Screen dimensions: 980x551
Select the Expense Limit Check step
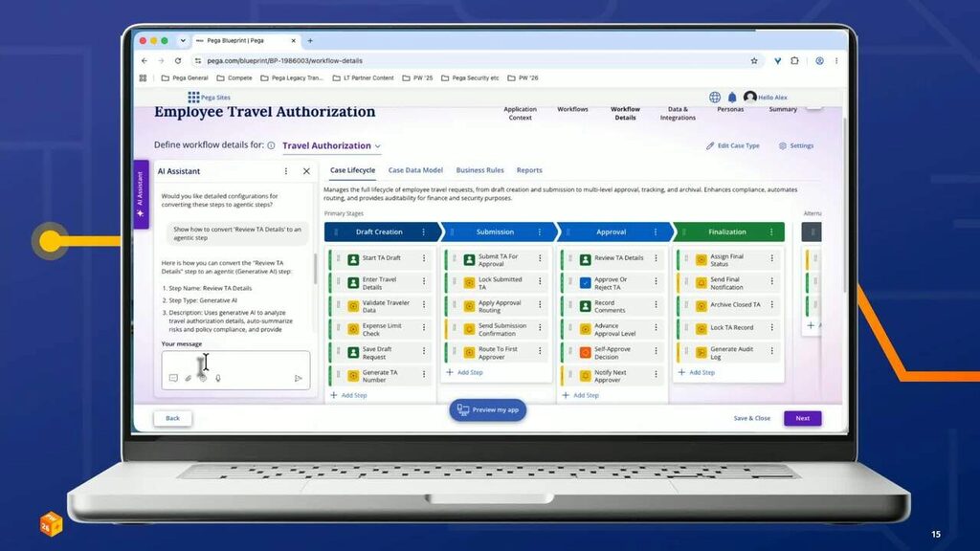(x=381, y=329)
